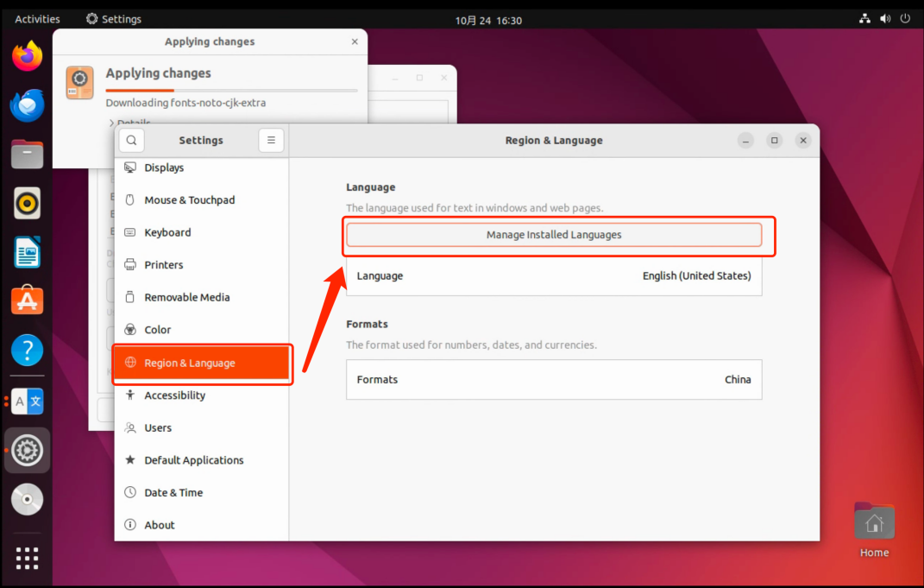Click the network icon in top bar
The image size is (924, 588).
point(864,19)
